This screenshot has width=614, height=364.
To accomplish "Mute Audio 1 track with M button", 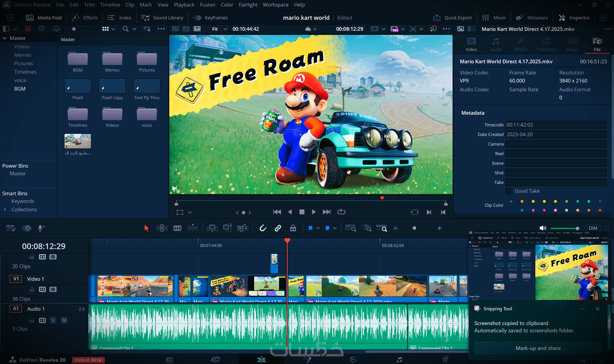I will click(64, 320).
